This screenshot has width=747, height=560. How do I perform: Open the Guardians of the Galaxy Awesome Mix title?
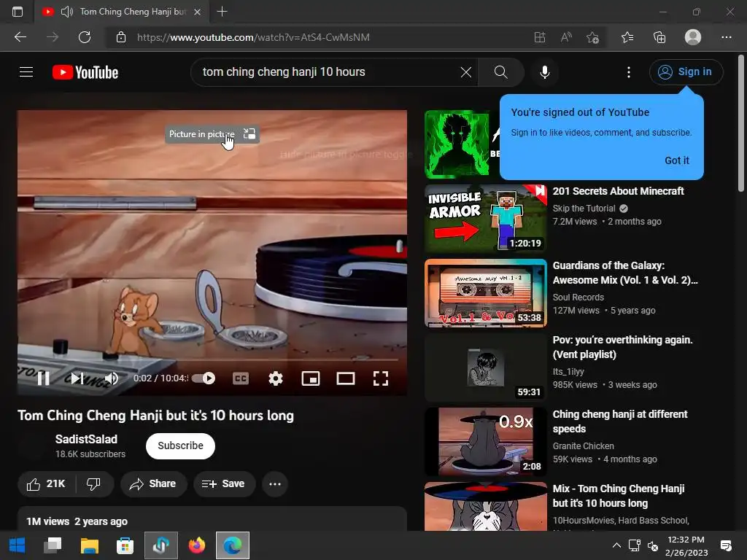[x=625, y=273]
